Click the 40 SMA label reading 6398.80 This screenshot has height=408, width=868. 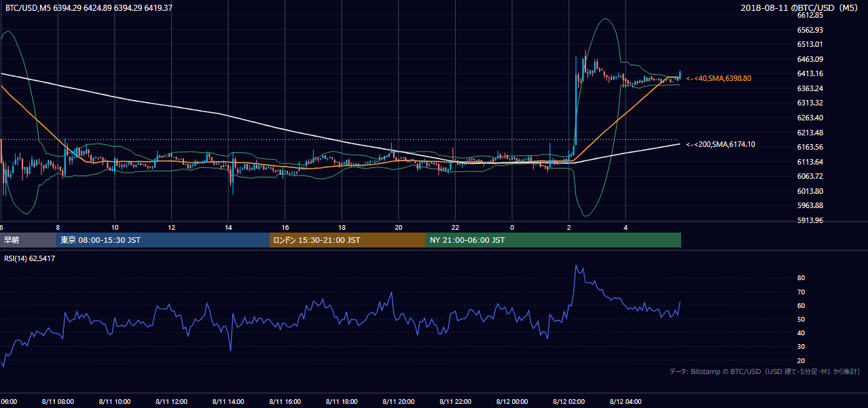pos(719,79)
